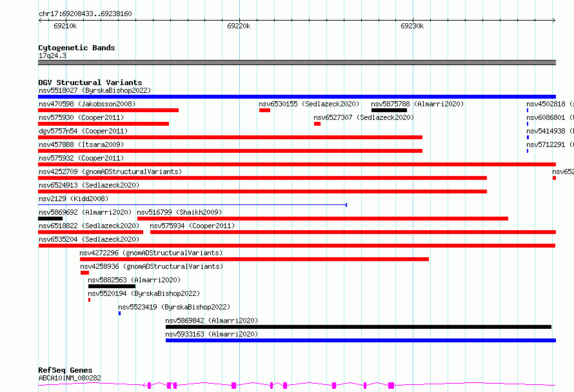Click the nsv6527307 (Sedlazeck2020) label

tap(364, 117)
